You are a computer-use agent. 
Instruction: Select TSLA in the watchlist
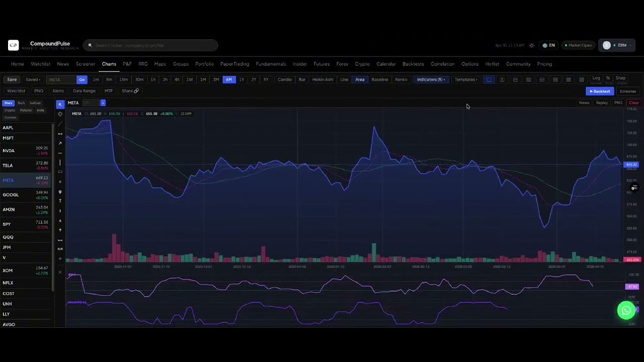click(26, 165)
